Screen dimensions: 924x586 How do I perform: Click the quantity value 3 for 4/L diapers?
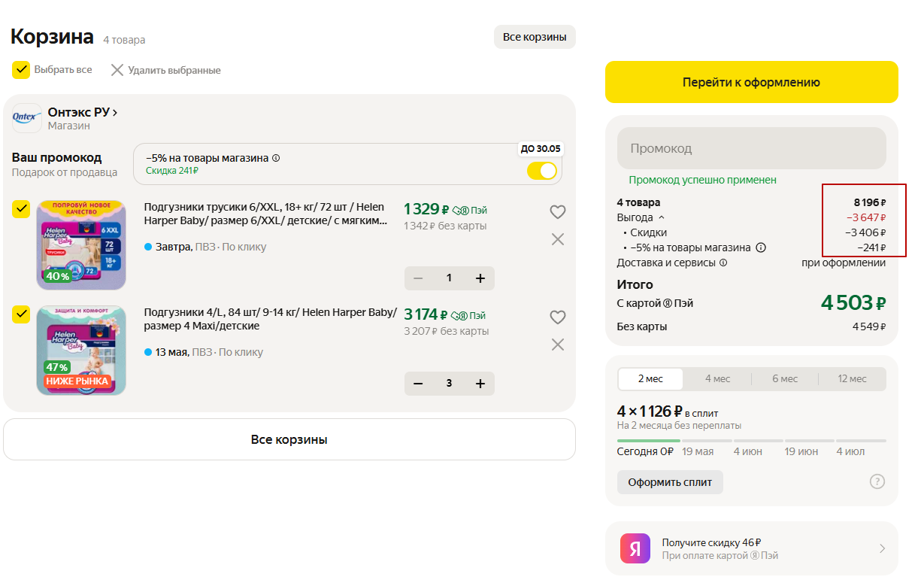point(449,384)
